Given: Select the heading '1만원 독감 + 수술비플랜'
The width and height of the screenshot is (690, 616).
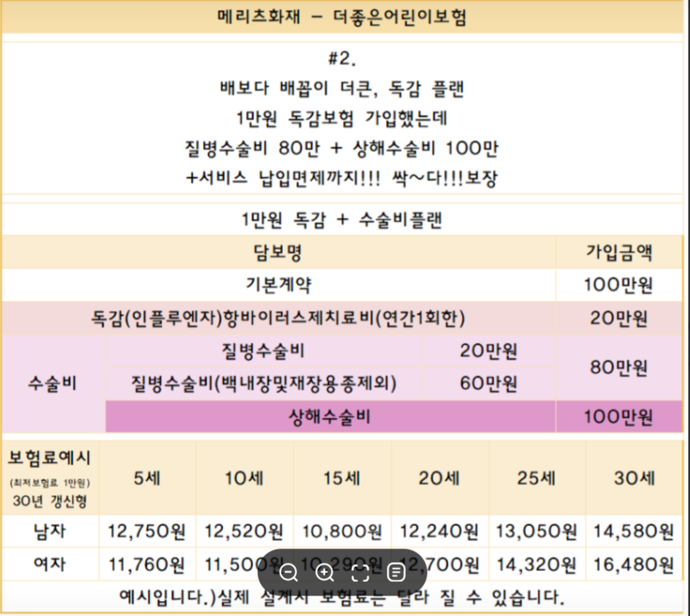Looking at the screenshot, I should [x=342, y=220].
